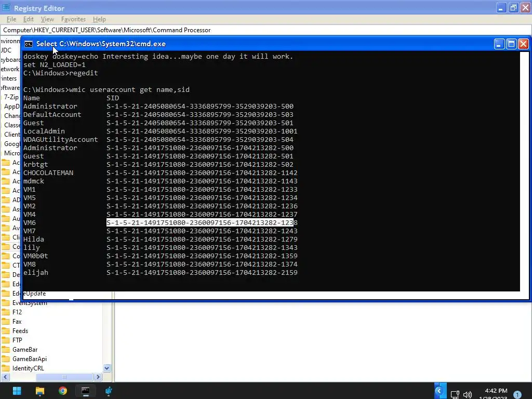Open the network status tray icon
The image size is (532, 399).
point(455,395)
